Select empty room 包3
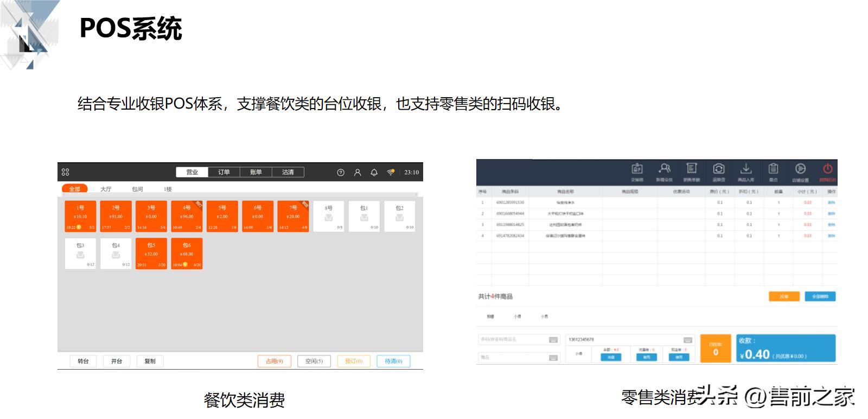The image size is (868, 419). coord(80,254)
